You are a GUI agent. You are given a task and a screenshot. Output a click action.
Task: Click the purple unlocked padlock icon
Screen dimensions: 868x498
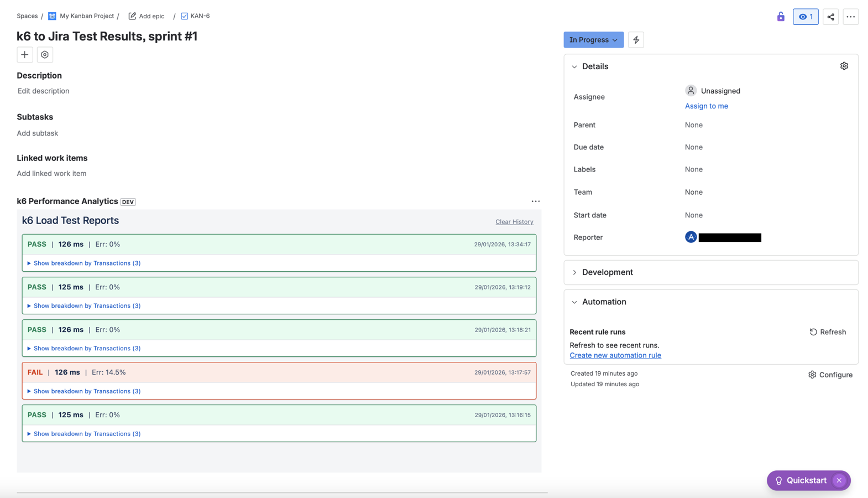(x=780, y=17)
